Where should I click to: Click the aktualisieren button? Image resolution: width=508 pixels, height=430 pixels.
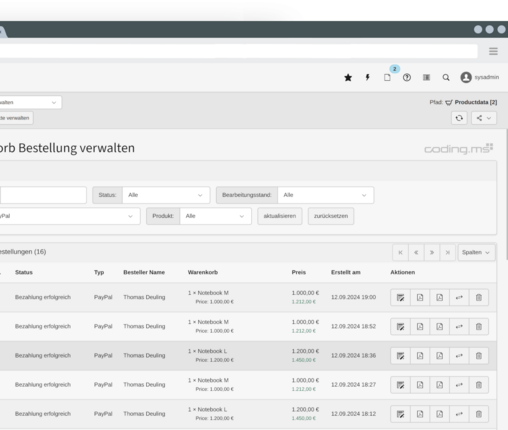[280, 216]
